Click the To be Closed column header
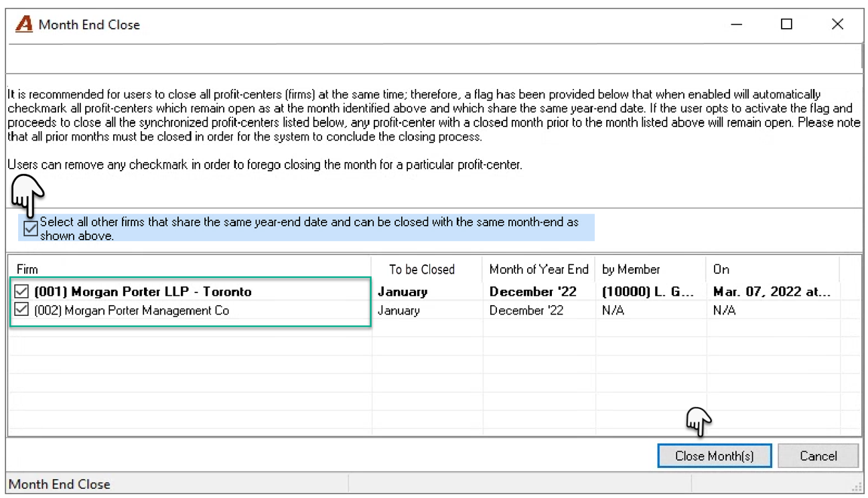 click(x=427, y=269)
